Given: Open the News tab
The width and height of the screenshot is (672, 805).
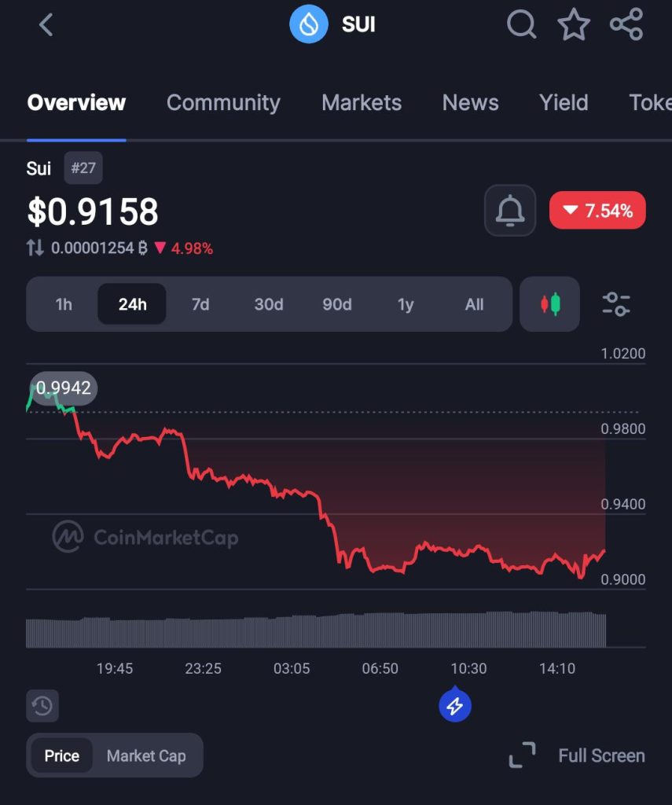Looking at the screenshot, I should [x=470, y=103].
